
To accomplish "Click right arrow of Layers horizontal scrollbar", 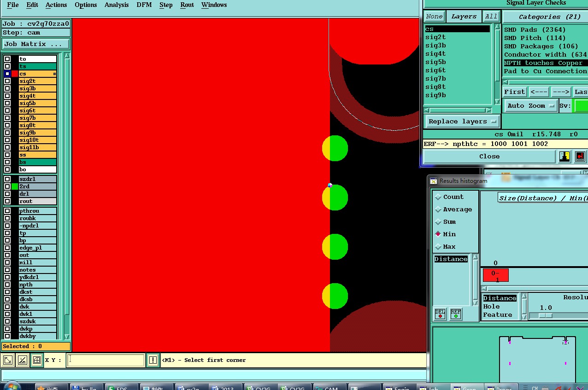I will [489, 110].
